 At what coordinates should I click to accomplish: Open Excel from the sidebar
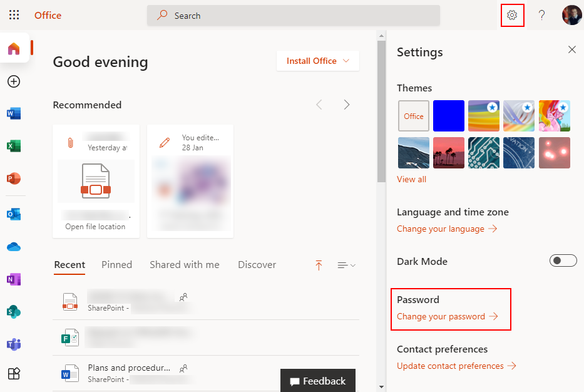point(14,146)
